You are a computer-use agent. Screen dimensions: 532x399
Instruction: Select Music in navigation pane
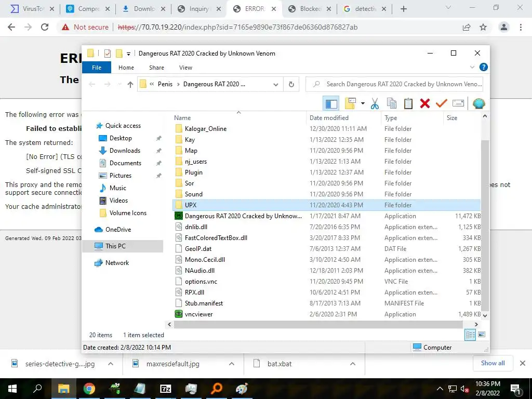click(117, 188)
